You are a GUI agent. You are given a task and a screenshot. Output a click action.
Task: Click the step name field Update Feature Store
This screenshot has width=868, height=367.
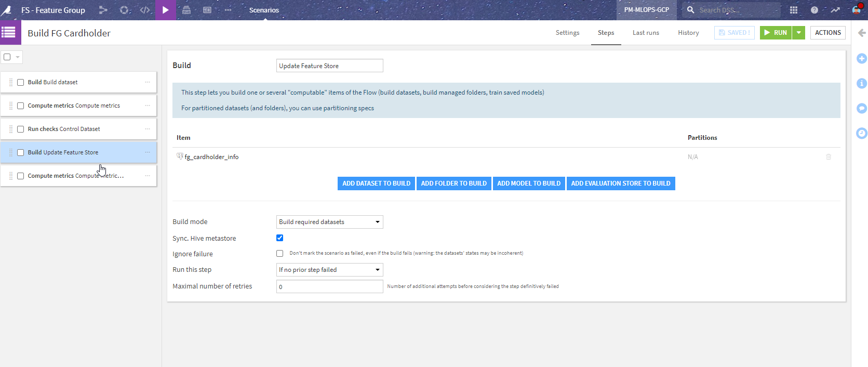coord(330,65)
